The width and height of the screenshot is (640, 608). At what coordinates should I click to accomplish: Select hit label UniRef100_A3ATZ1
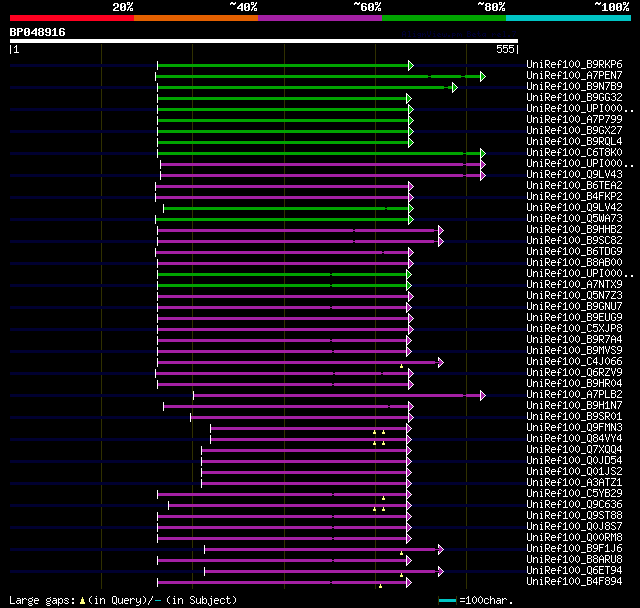(x=574, y=483)
